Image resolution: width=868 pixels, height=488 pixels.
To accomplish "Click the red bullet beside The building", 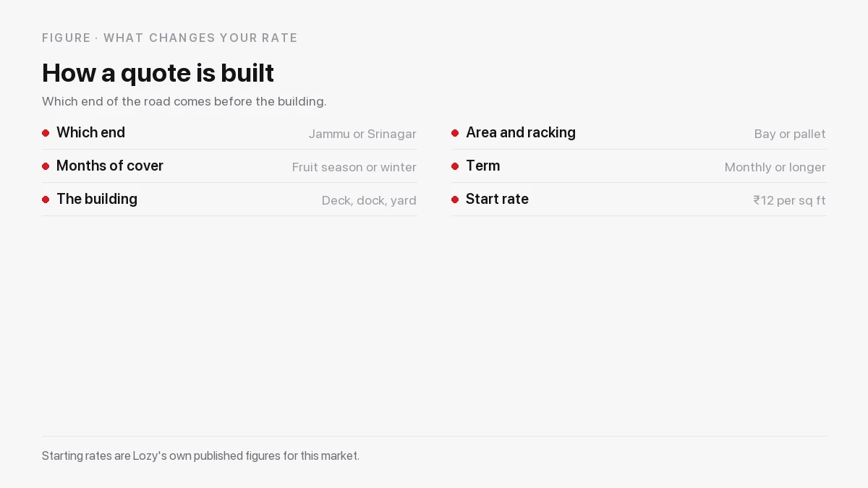I will coord(46,200).
